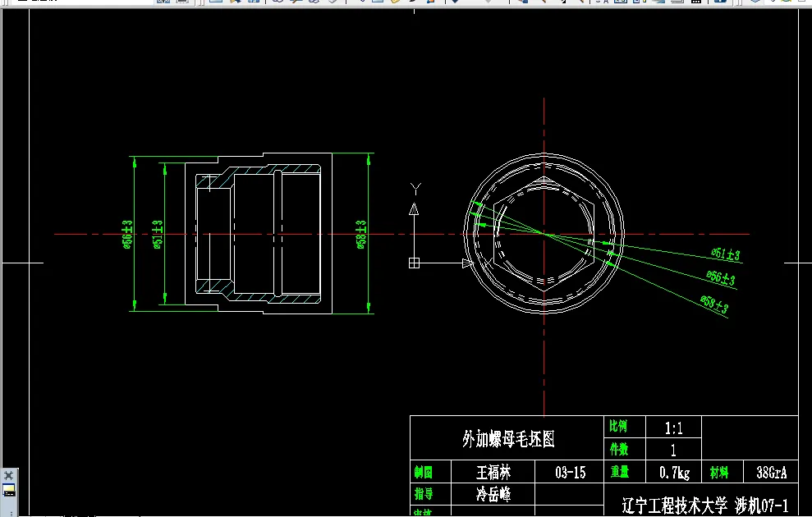Click the 比例 label in the title block
The image size is (812, 517).
[x=618, y=427]
